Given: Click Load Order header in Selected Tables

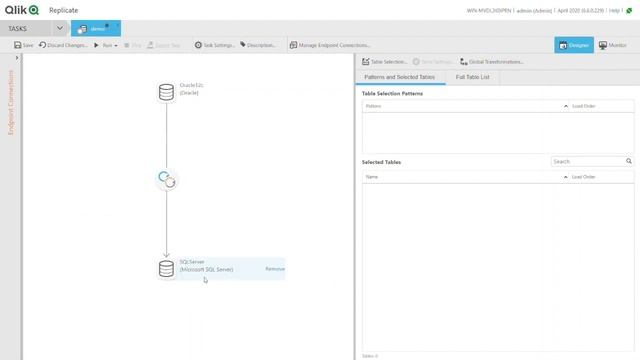Looking at the screenshot, I should click(x=584, y=177).
